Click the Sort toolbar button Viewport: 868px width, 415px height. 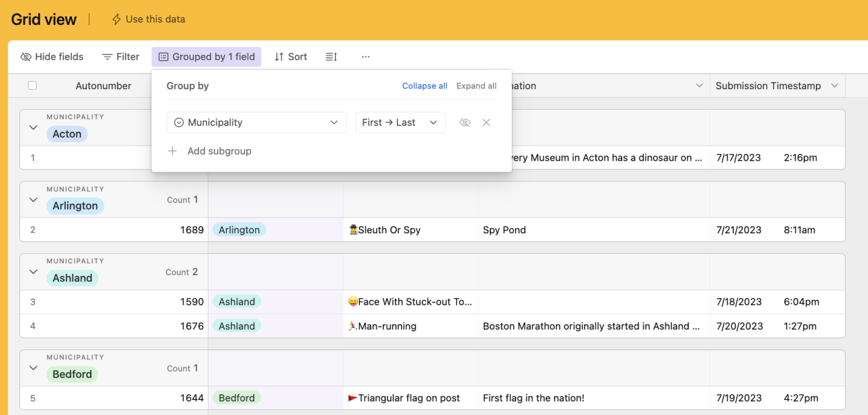tap(290, 57)
